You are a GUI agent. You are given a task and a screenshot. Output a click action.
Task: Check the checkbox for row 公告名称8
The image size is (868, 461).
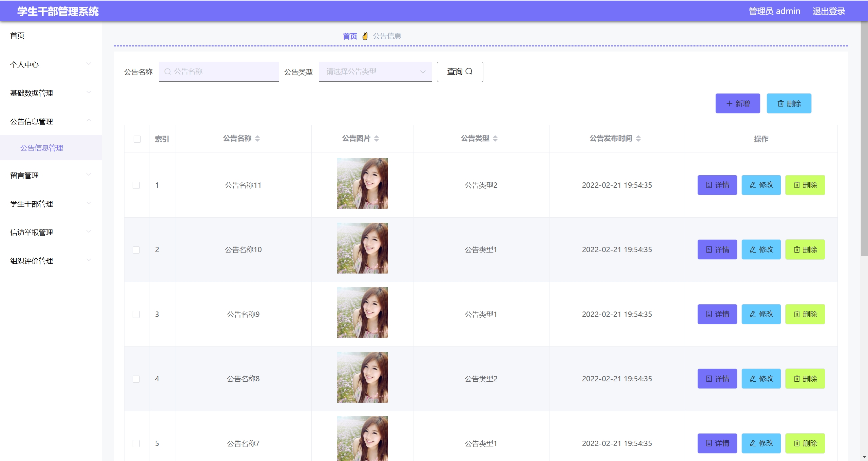[x=136, y=379]
